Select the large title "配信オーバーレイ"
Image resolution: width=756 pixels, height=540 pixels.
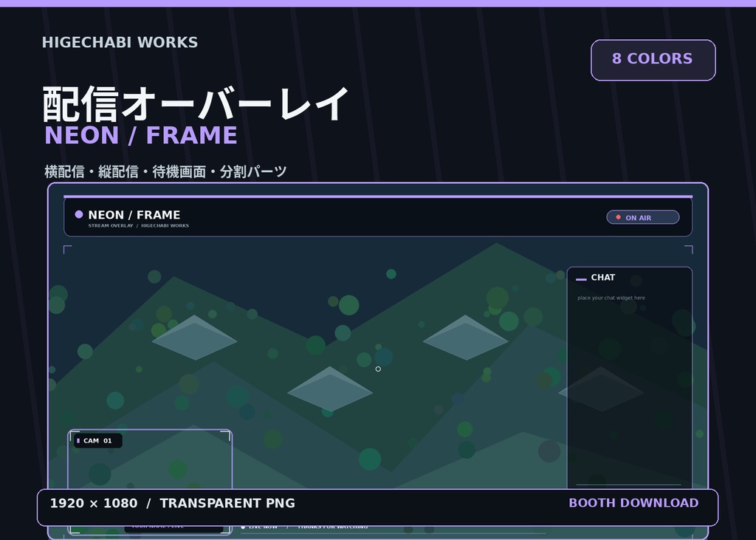196,103
